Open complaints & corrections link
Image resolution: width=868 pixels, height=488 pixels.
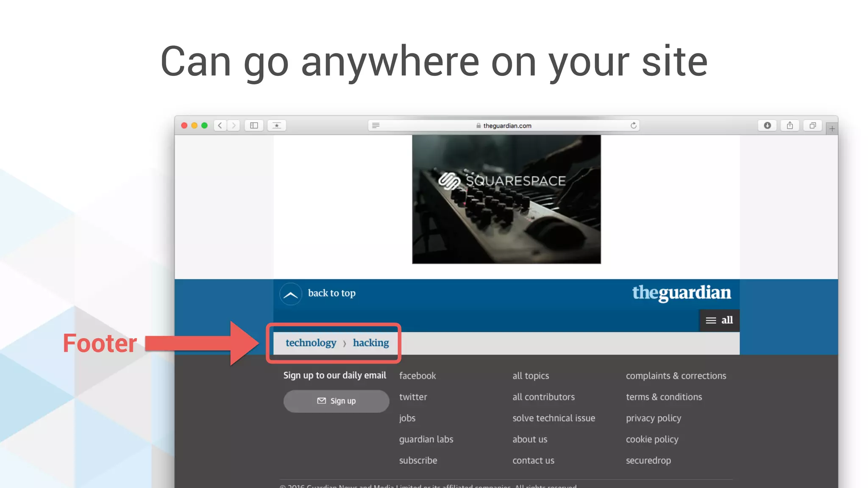point(676,376)
